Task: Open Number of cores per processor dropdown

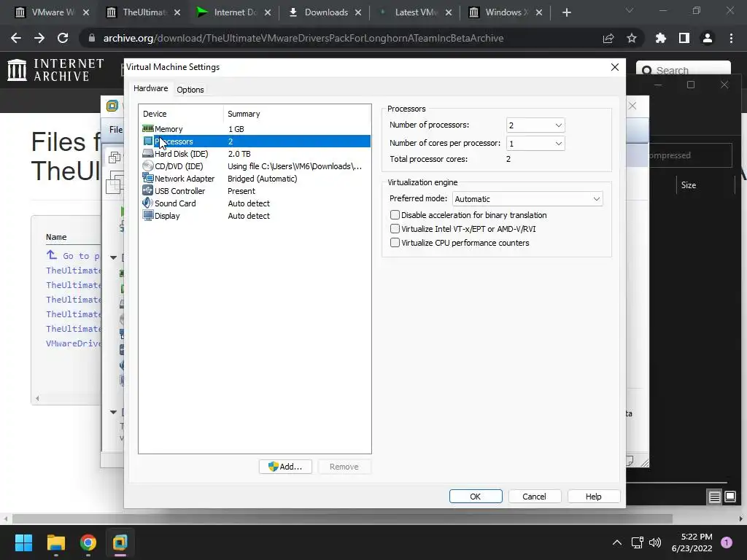Action: [535, 144]
